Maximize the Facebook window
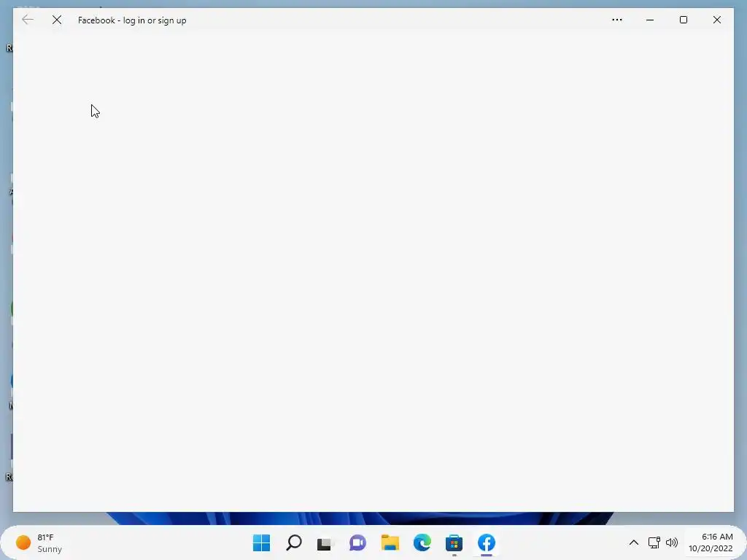Image resolution: width=747 pixels, height=560 pixels. coord(683,20)
